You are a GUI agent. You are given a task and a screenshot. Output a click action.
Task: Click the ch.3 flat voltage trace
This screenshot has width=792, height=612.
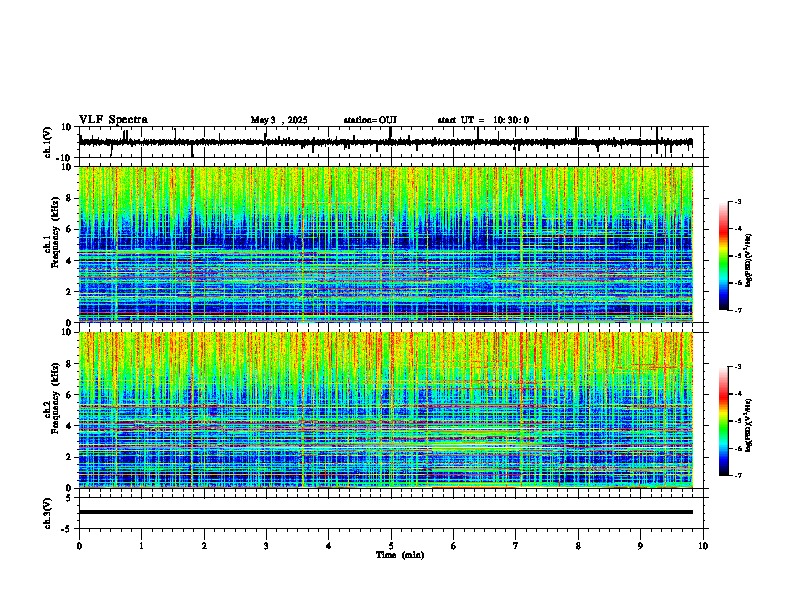click(386, 512)
